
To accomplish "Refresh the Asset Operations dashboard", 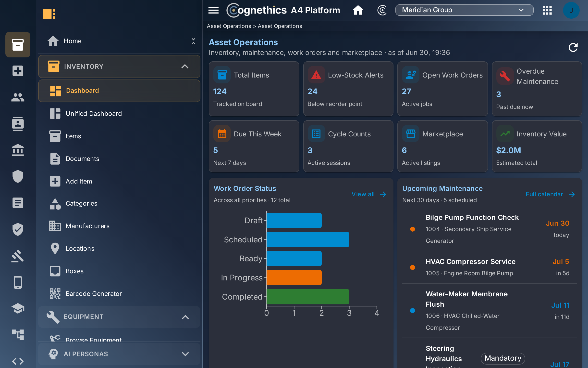I will pos(573,47).
